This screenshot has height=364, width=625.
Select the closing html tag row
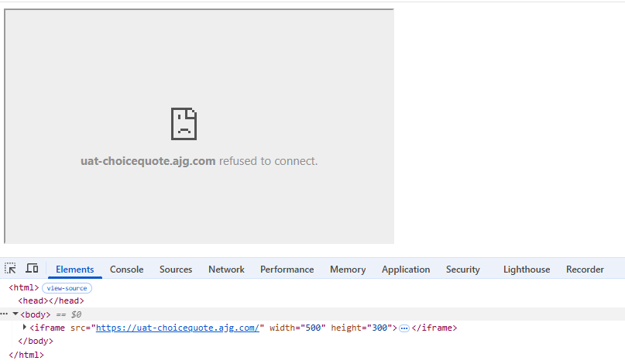click(26, 355)
